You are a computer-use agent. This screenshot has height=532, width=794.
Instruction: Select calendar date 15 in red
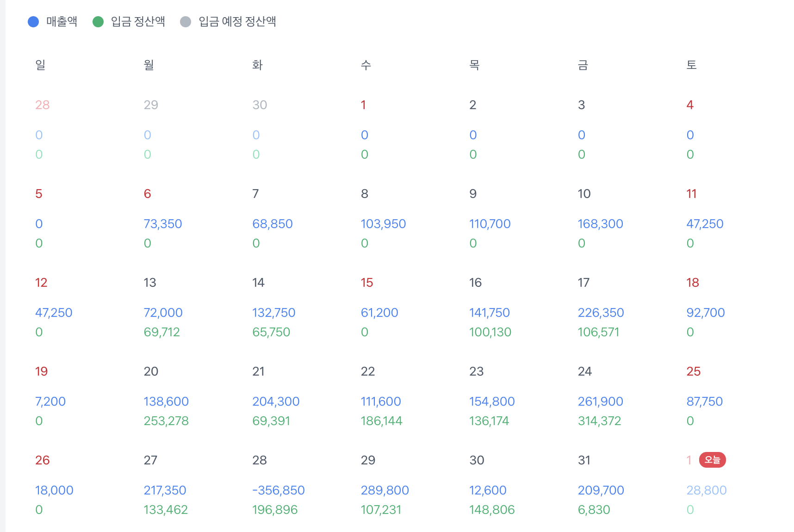tap(367, 283)
